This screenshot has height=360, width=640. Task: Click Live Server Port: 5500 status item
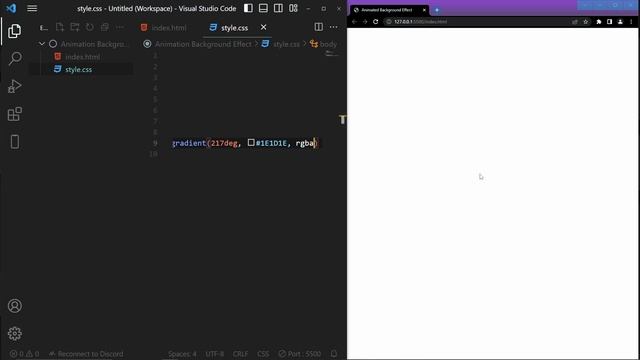point(300,354)
